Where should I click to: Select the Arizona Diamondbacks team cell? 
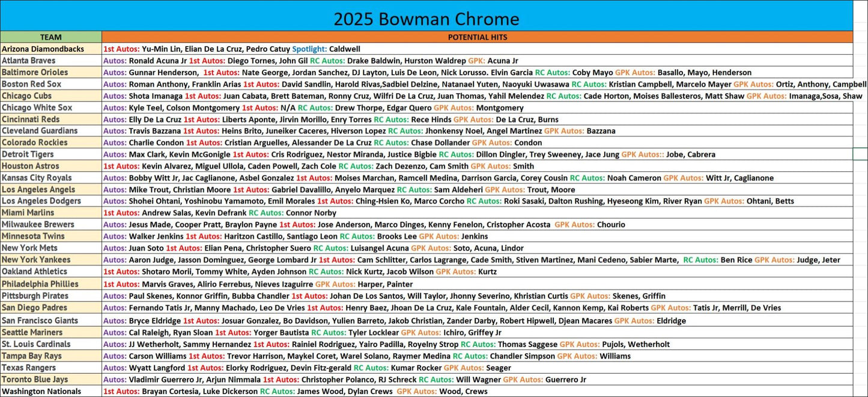pos(51,49)
